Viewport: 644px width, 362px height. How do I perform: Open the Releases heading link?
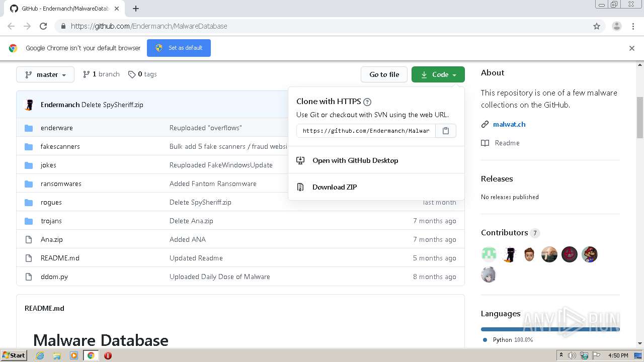coord(497,179)
